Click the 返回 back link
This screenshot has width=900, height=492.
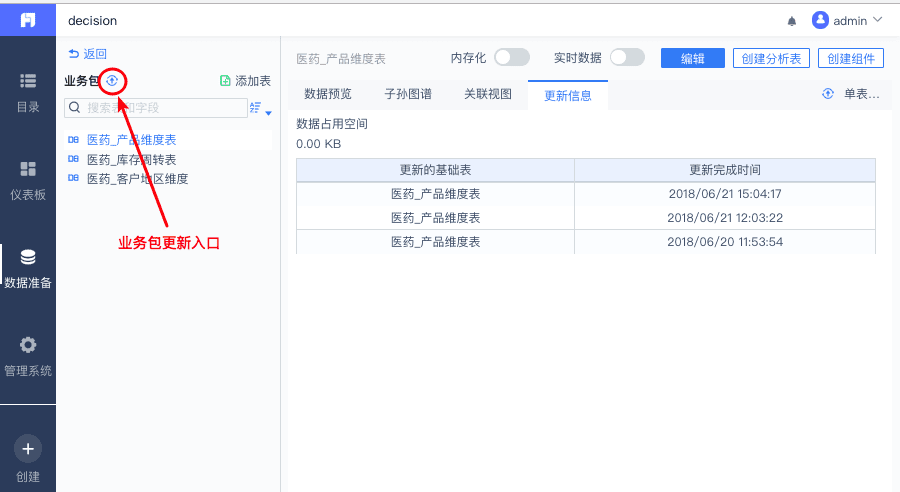[x=87, y=54]
